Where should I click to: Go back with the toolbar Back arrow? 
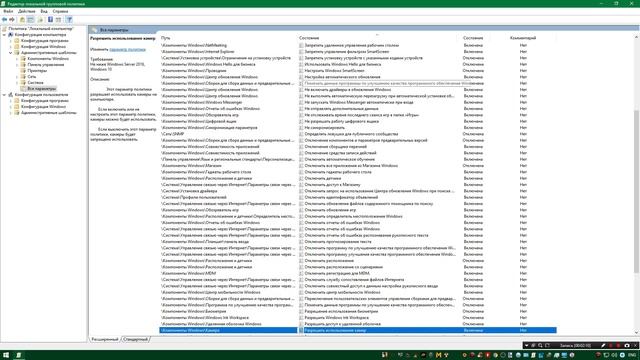tap(4, 20)
